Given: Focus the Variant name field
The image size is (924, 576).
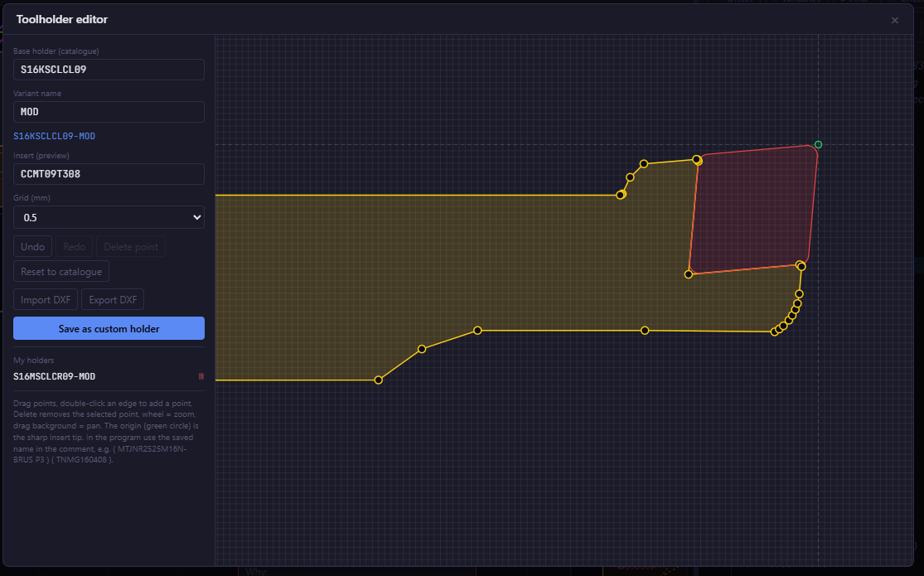Looking at the screenshot, I should 109,112.
